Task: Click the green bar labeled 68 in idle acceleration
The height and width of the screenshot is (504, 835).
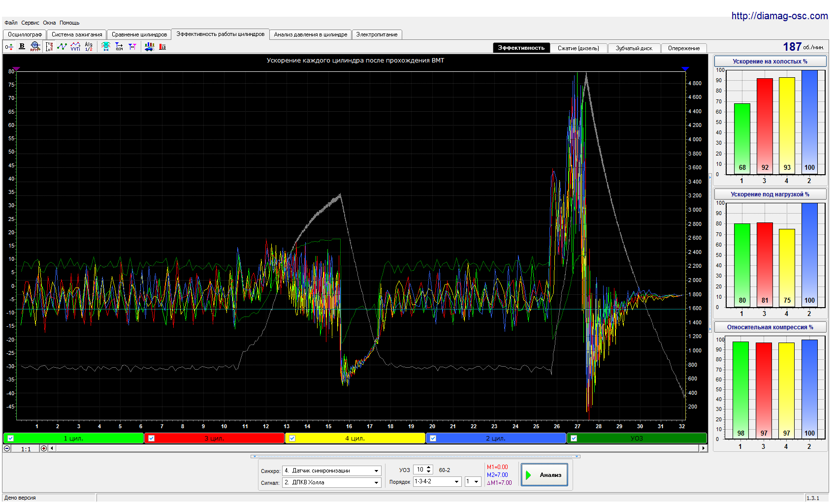Action: [x=742, y=138]
